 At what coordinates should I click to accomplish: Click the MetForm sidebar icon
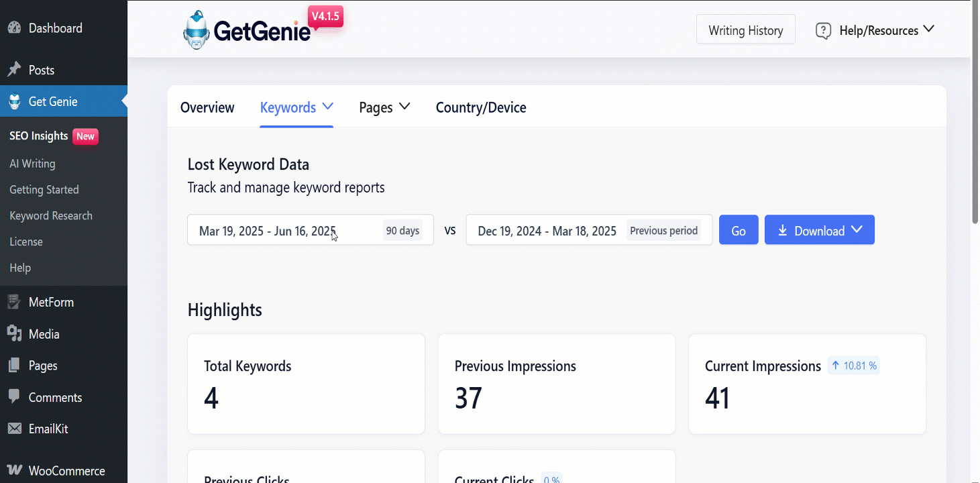pos(14,302)
